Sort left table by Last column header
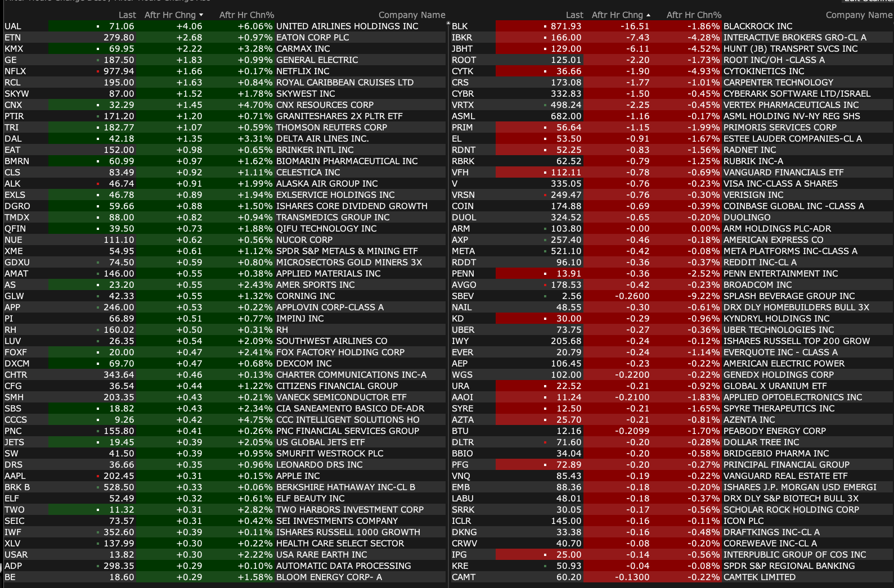This screenshot has width=894, height=588. coord(127,15)
